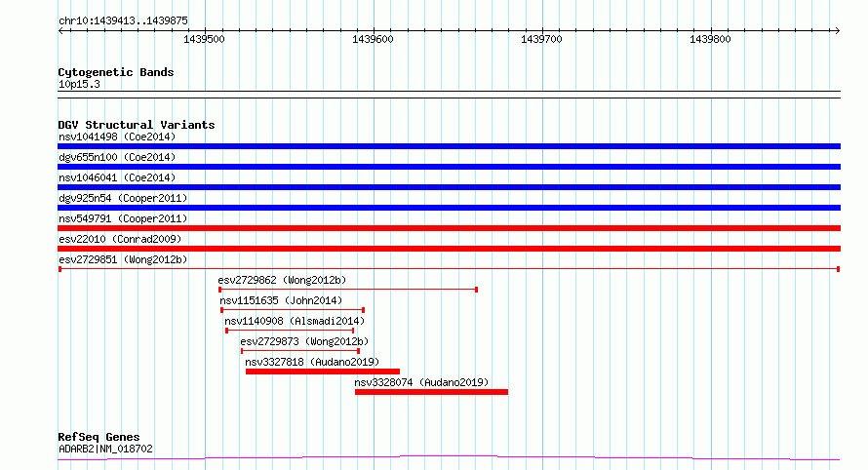Click the 1439700 ruler position label
Image resolution: width=868 pixels, height=470 pixels.
click(x=541, y=39)
